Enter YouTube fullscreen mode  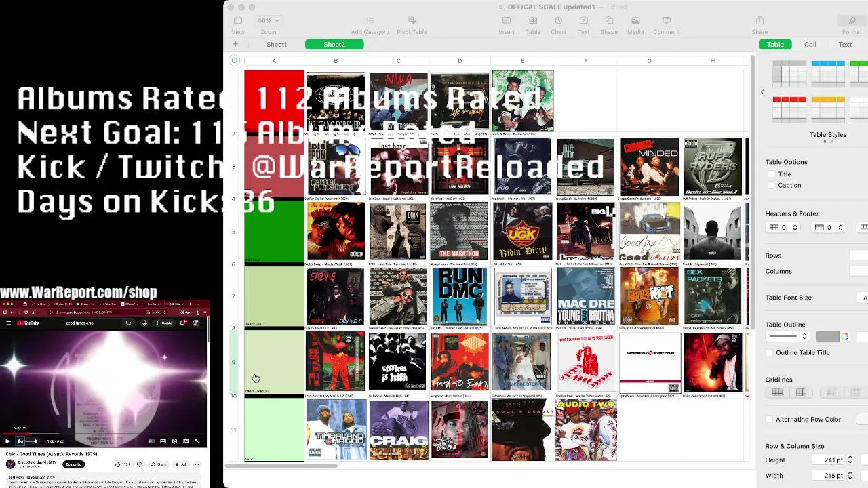tap(197, 441)
